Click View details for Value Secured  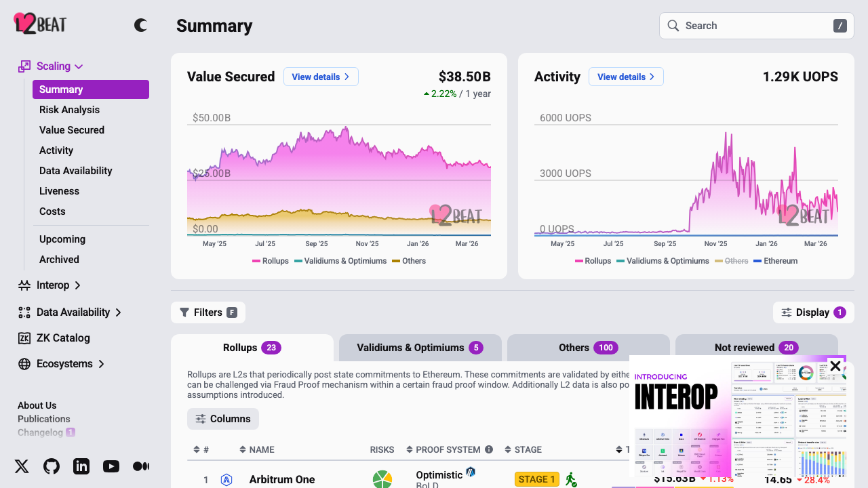point(321,77)
